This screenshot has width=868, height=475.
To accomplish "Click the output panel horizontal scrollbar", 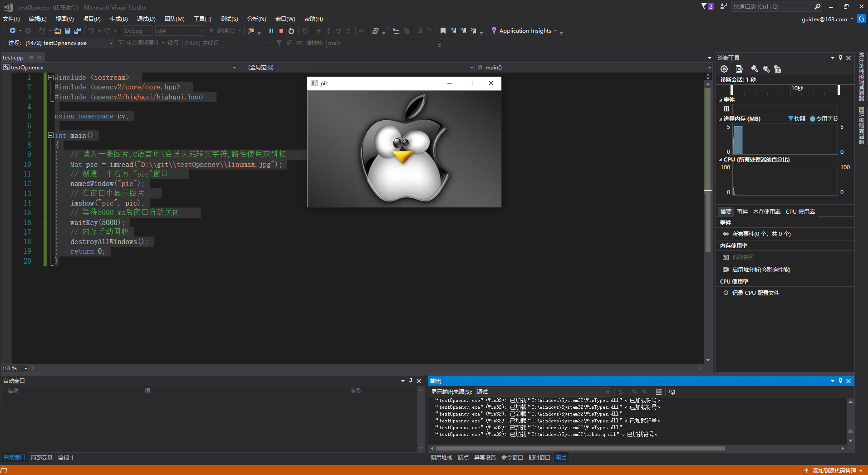I will [x=580, y=448].
